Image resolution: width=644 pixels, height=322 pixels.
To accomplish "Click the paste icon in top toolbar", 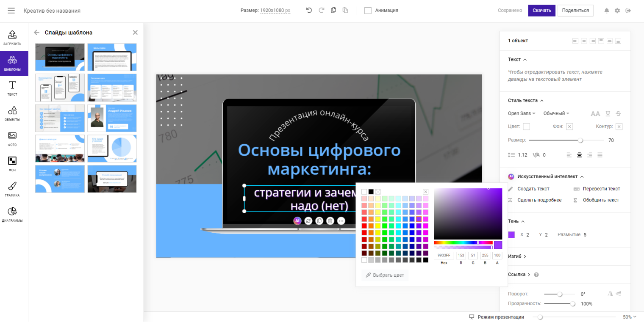I will pos(345,10).
